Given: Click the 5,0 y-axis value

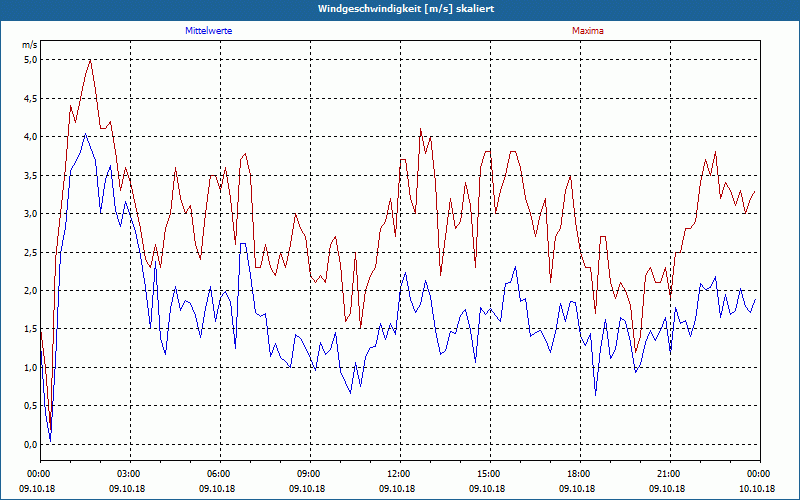Looking at the screenshot, I should tap(31, 60).
